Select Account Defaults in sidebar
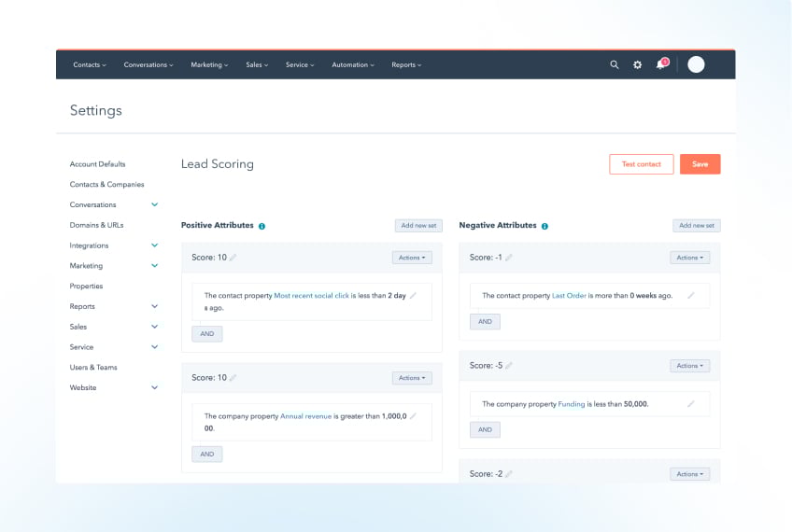792x532 pixels. [97, 164]
